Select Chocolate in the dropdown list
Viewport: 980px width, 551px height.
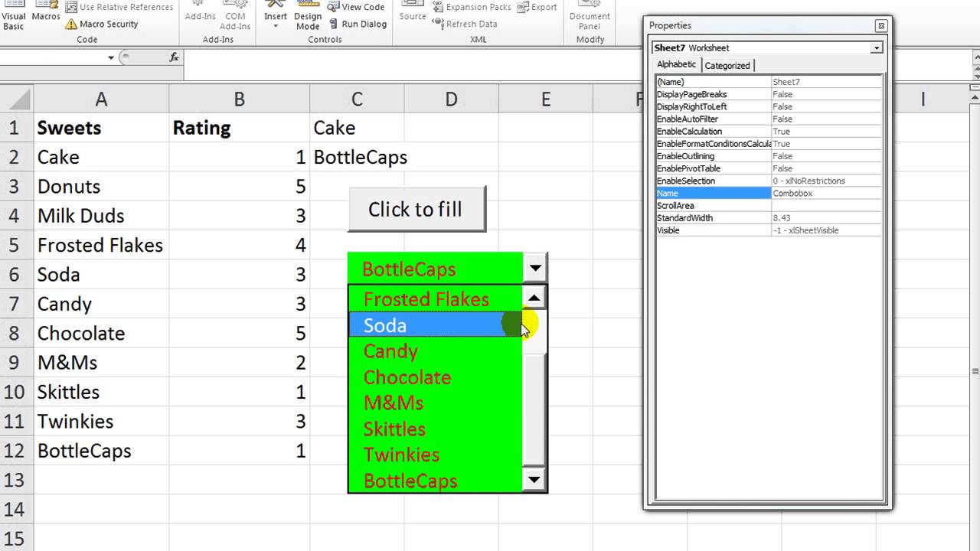[435, 377]
